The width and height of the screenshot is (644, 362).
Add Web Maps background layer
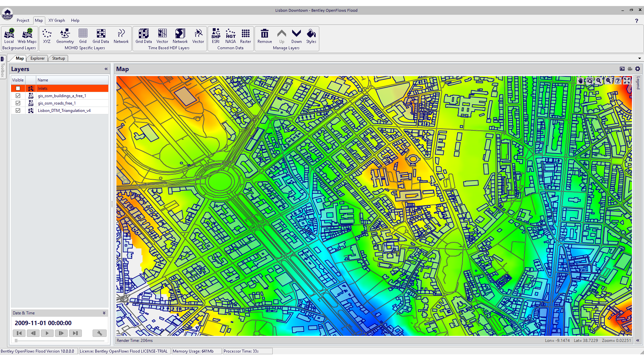tap(27, 36)
